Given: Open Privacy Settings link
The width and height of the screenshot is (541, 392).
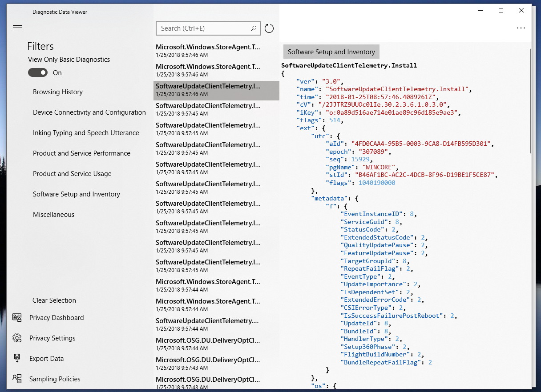Looking at the screenshot, I should tap(52, 338).
